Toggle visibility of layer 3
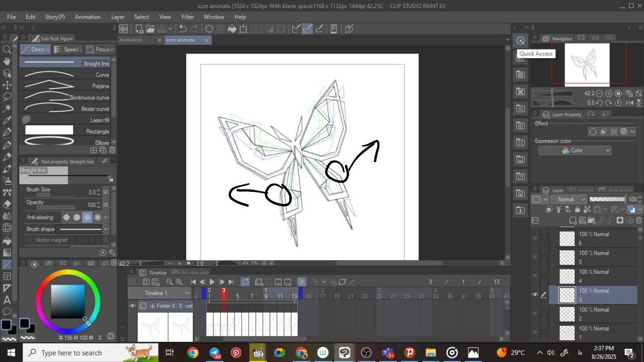Screen dimensions: 644x362 (535, 295)
